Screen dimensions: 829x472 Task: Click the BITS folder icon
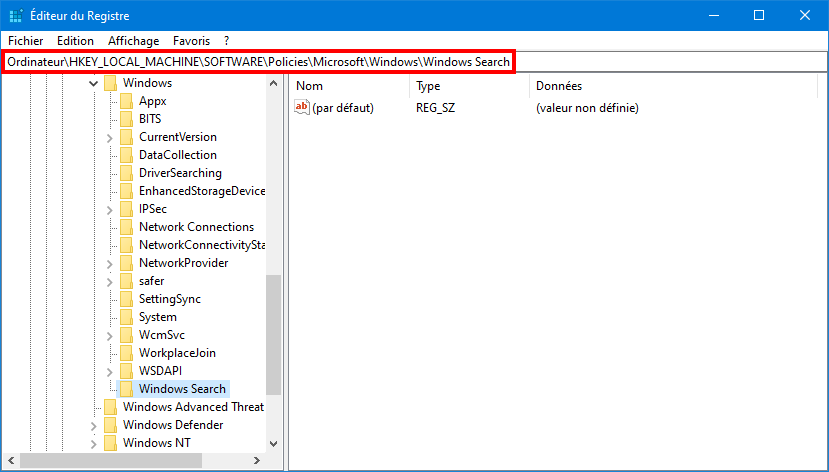(x=126, y=119)
